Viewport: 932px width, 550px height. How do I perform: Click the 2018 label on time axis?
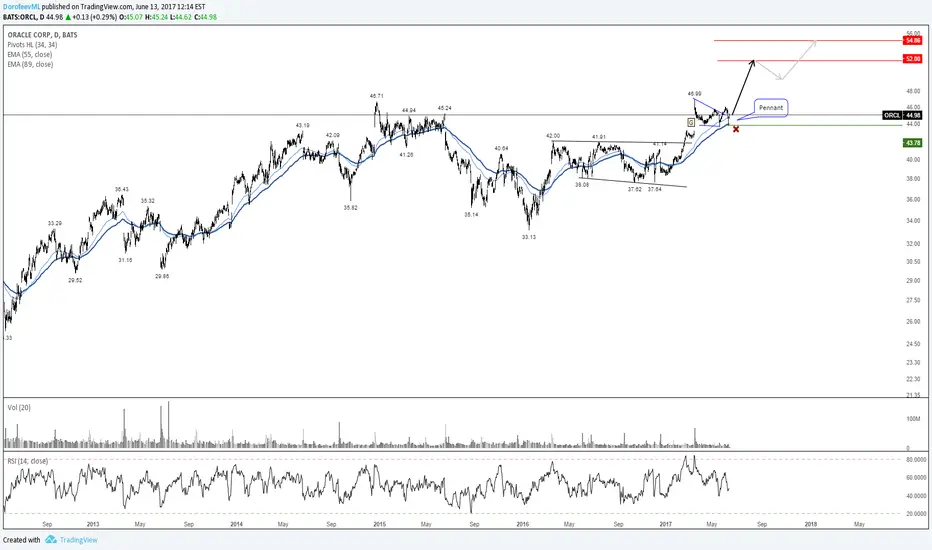810,524
